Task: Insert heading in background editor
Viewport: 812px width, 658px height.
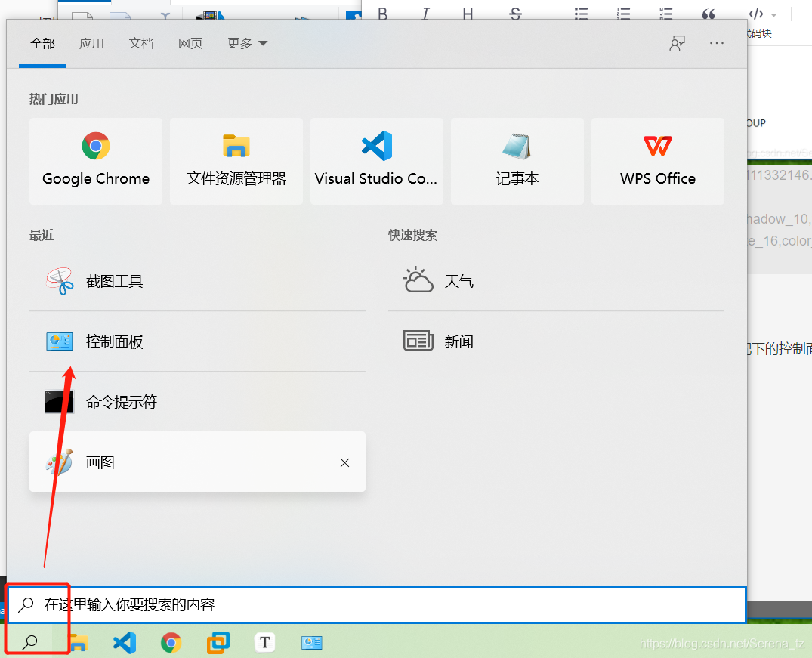Action: (x=468, y=13)
